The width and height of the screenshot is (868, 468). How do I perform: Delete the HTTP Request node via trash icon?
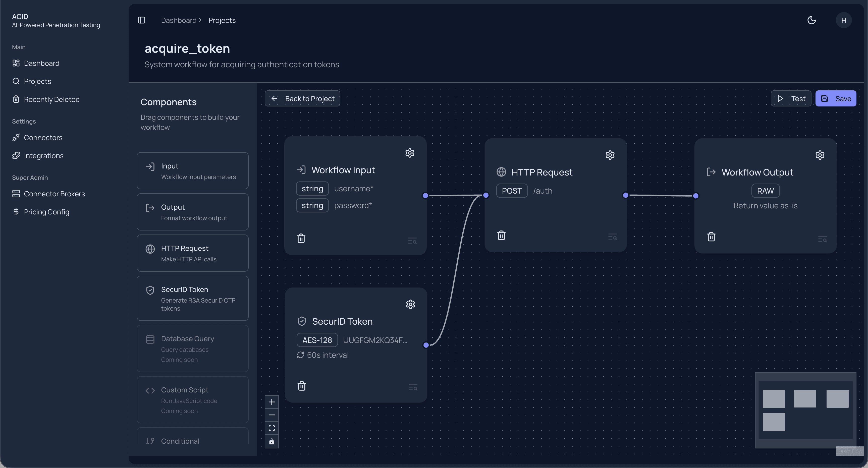click(501, 235)
